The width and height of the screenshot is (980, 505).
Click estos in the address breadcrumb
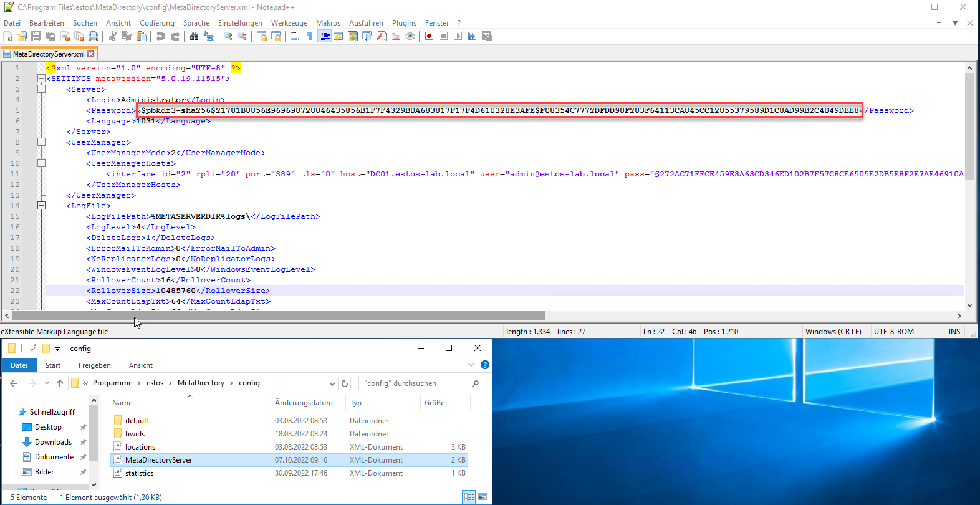click(x=155, y=383)
